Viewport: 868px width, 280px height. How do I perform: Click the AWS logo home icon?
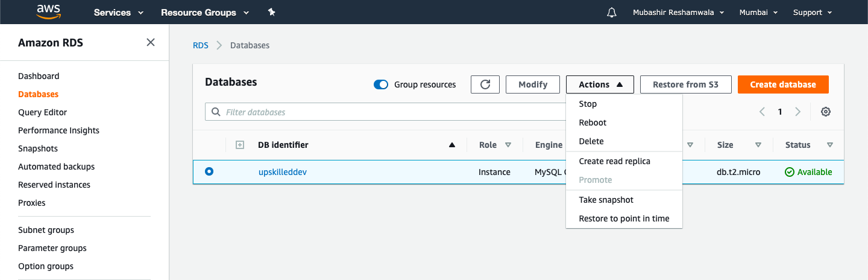coord(48,12)
